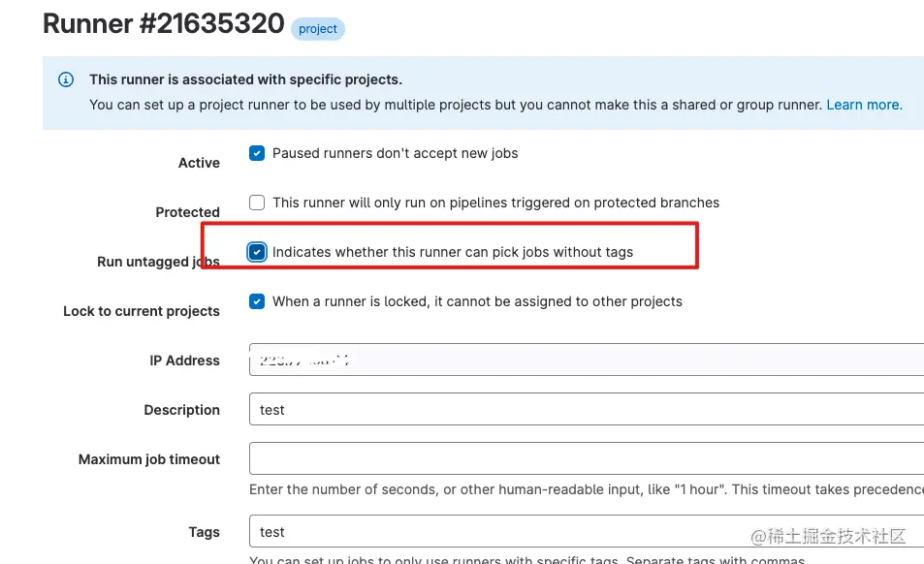This screenshot has height=564, width=924.
Task: Click the checked Active checkbox icon
Action: [x=257, y=153]
